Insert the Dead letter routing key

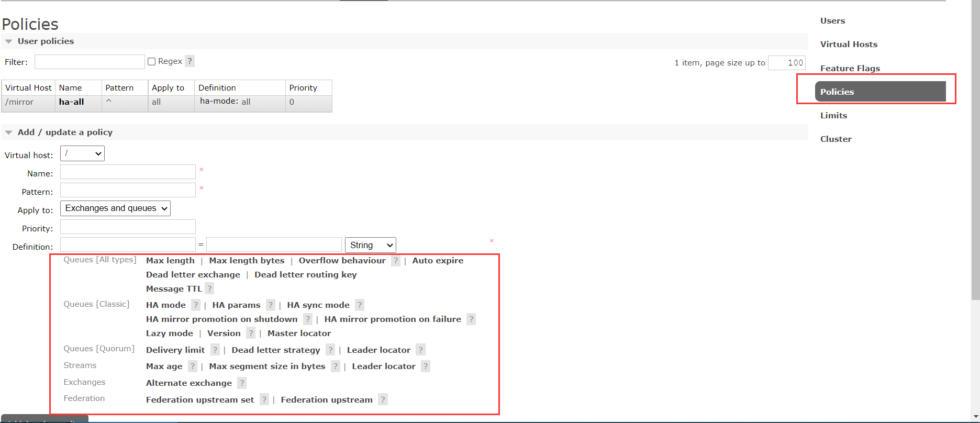306,275
